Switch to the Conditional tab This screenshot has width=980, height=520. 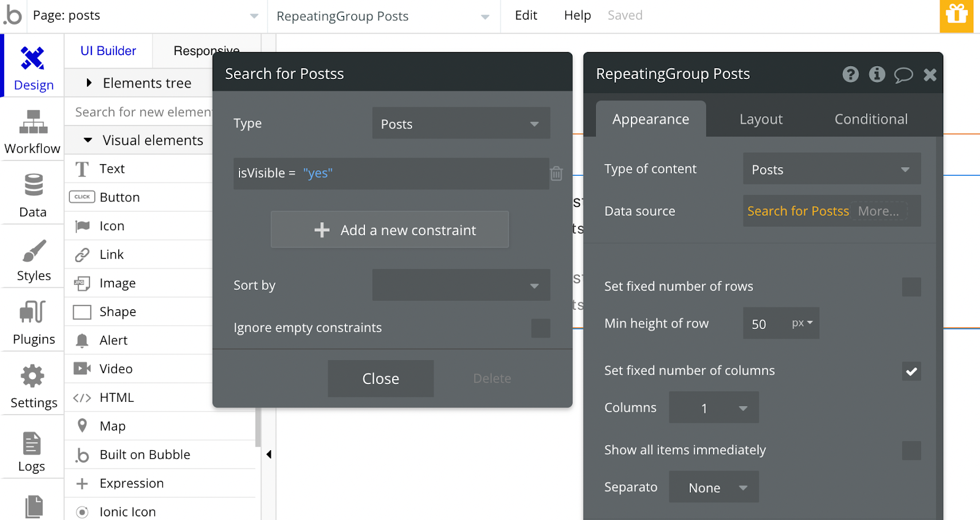tap(871, 119)
